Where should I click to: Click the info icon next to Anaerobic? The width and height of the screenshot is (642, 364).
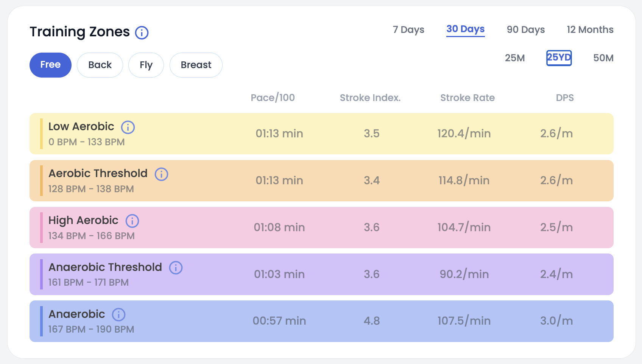click(118, 314)
